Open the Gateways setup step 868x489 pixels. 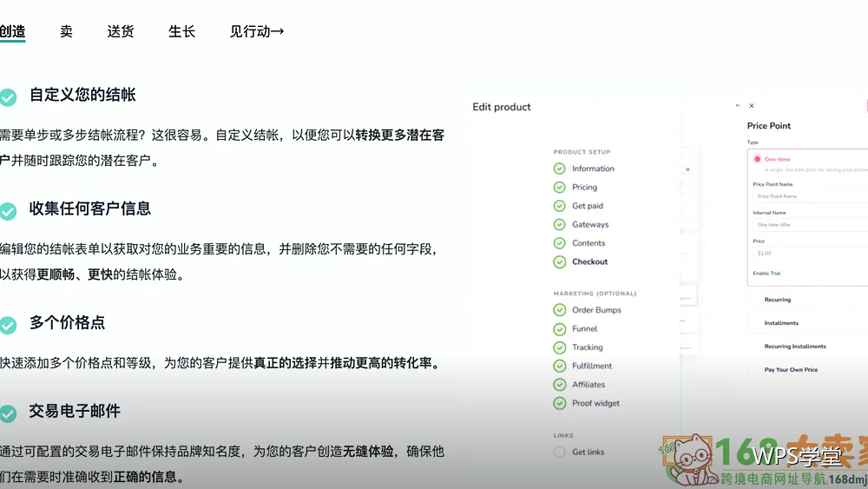click(590, 224)
